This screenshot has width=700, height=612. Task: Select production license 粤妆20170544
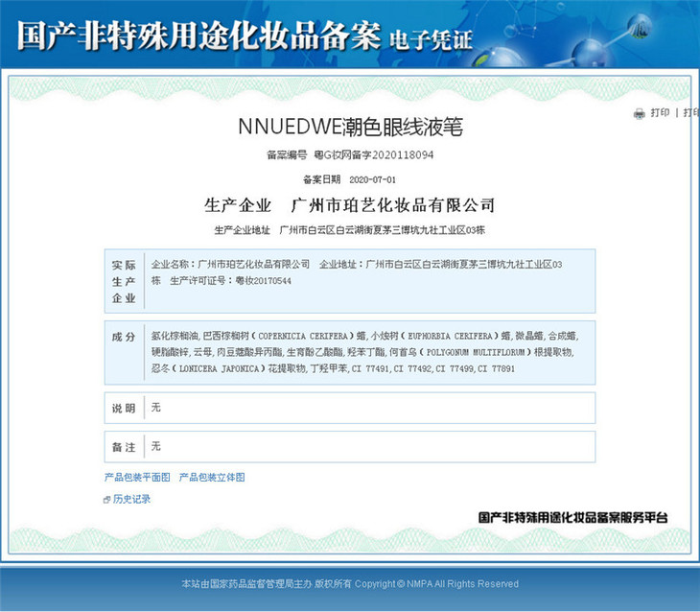tap(263, 280)
